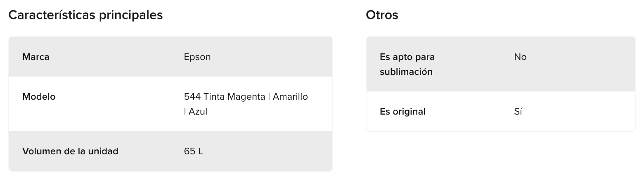
Task: Click the Es apto para label text
Action: click(x=407, y=57)
